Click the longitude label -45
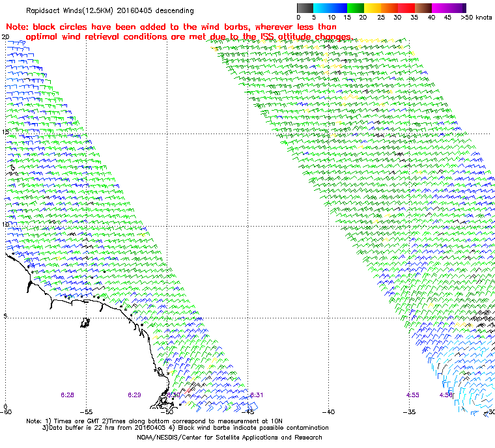The height and width of the screenshot is (448, 495). (248, 412)
